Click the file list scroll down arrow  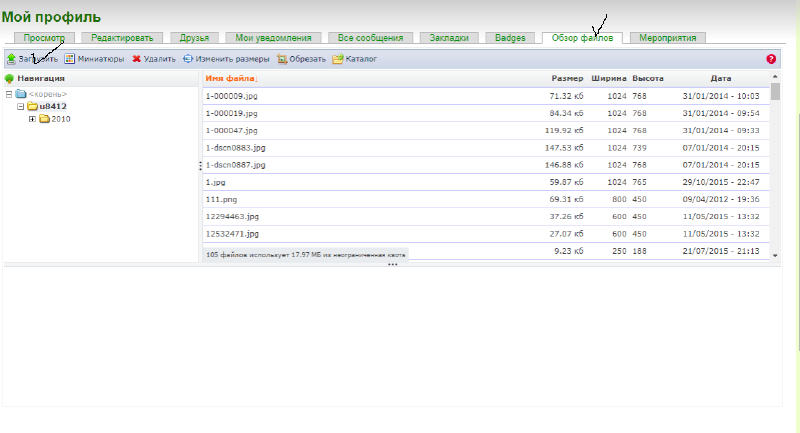click(x=775, y=256)
